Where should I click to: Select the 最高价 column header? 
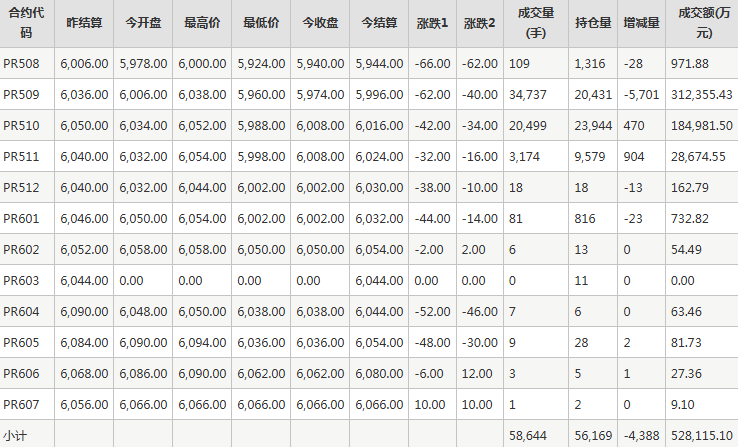click(202, 23)
